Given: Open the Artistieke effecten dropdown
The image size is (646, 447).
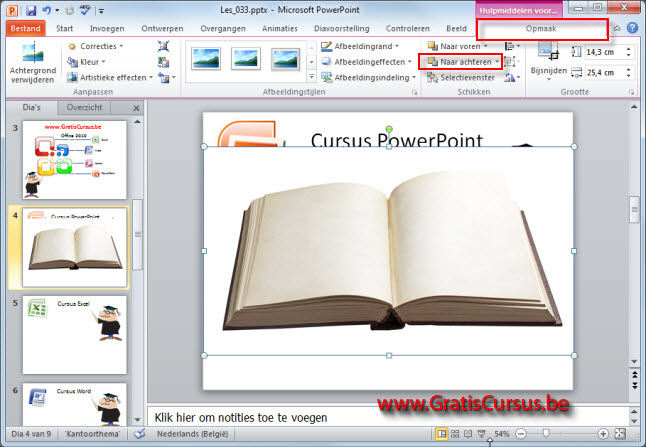Looking at the screenshot, I should click(110, 77).
